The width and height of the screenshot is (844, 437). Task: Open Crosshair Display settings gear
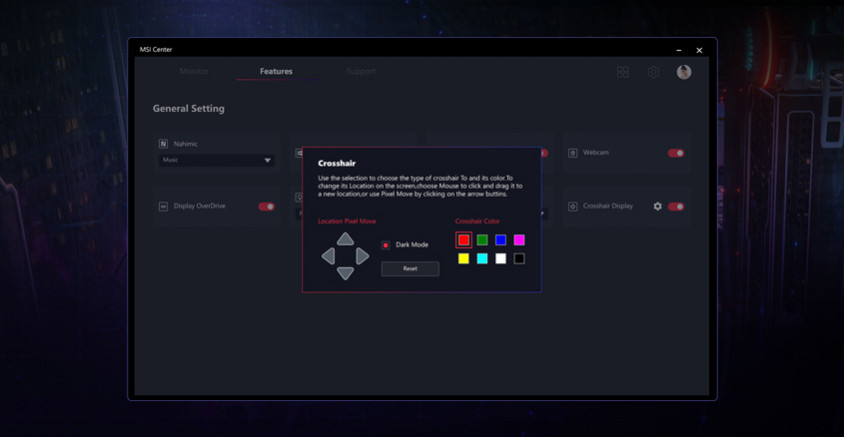(657, 206)
